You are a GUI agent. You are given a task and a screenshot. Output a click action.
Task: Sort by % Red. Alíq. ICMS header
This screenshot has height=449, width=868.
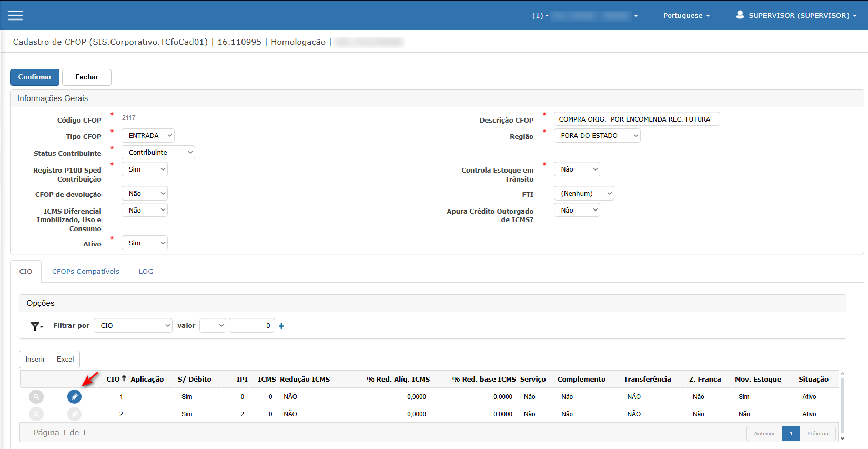click(x=398, y=379)
